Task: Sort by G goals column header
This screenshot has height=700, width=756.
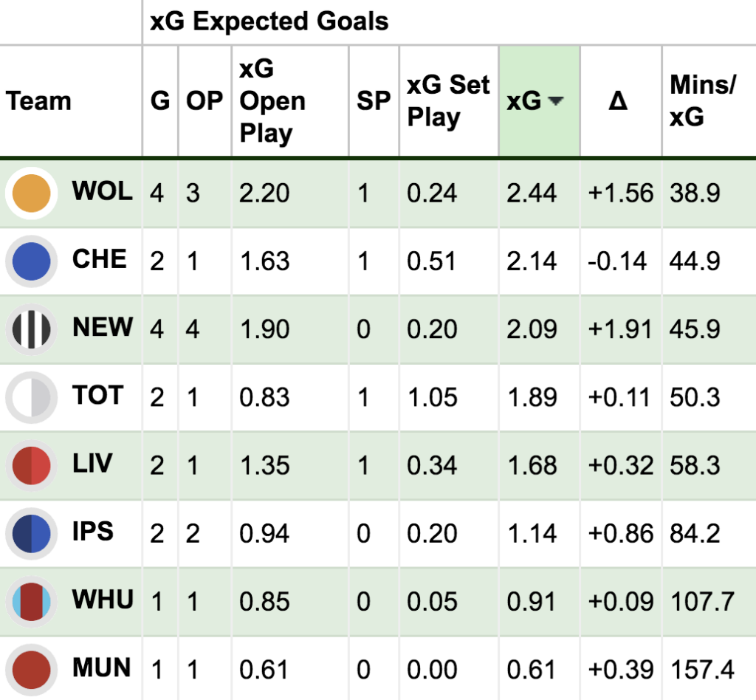Action: point(160,100)
